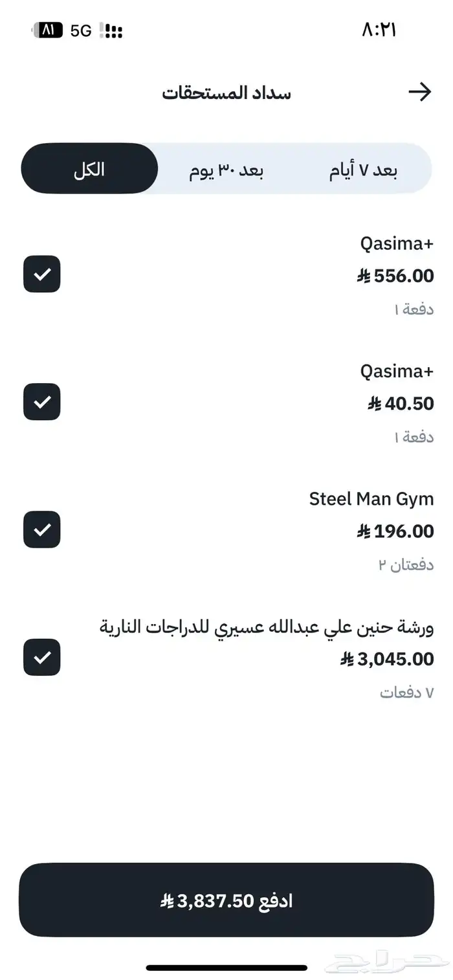Tap the signal strength bars icon

(x=109, y=29)
